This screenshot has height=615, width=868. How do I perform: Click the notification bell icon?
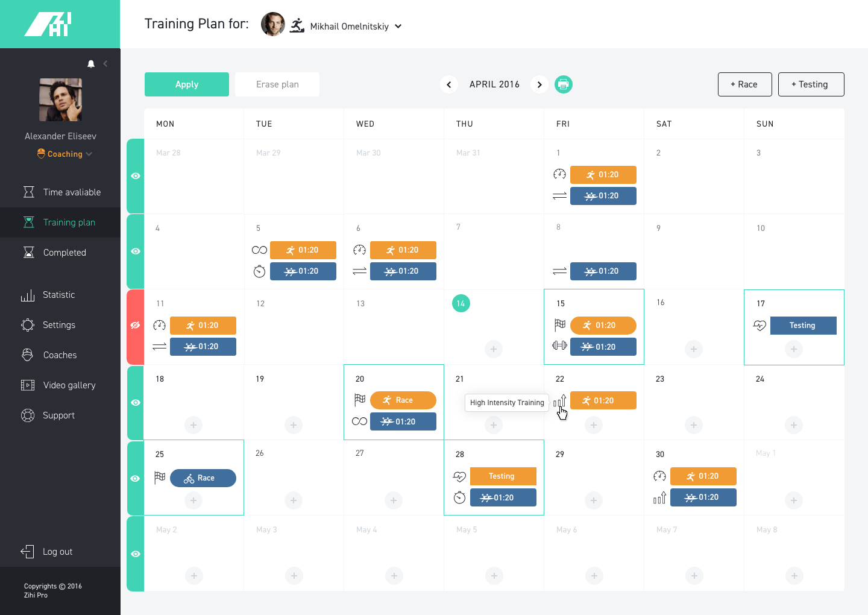tap(91, 64)
